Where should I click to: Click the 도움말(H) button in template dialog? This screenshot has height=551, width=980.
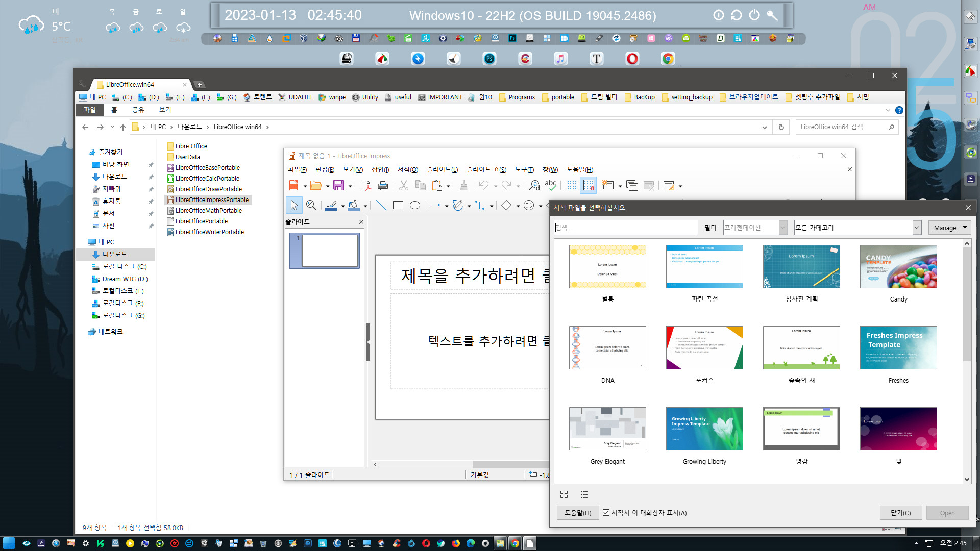(578, 513)
